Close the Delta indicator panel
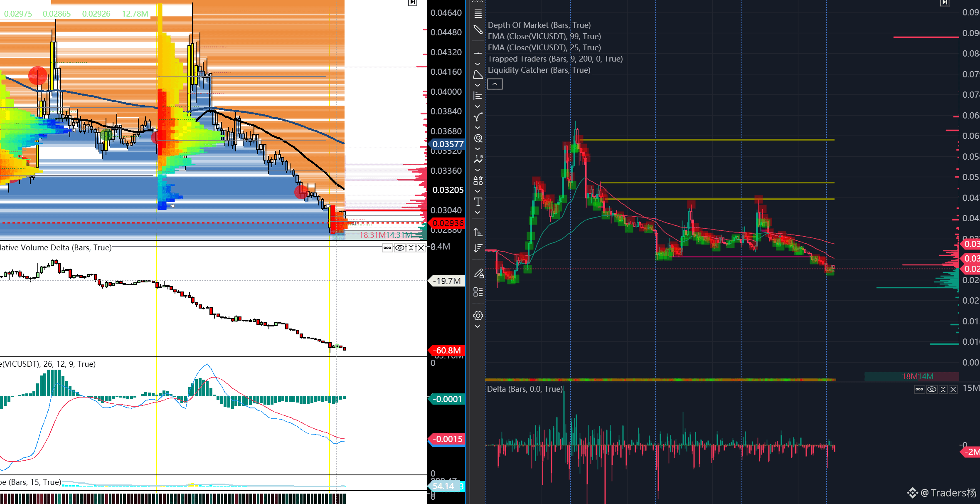 pyautogui.click(x=953, y=389)
